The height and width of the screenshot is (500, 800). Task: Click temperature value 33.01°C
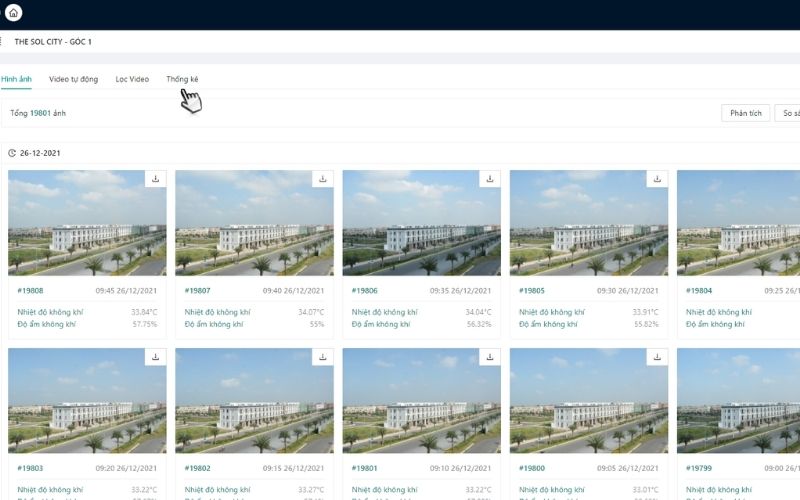[645, 490]
